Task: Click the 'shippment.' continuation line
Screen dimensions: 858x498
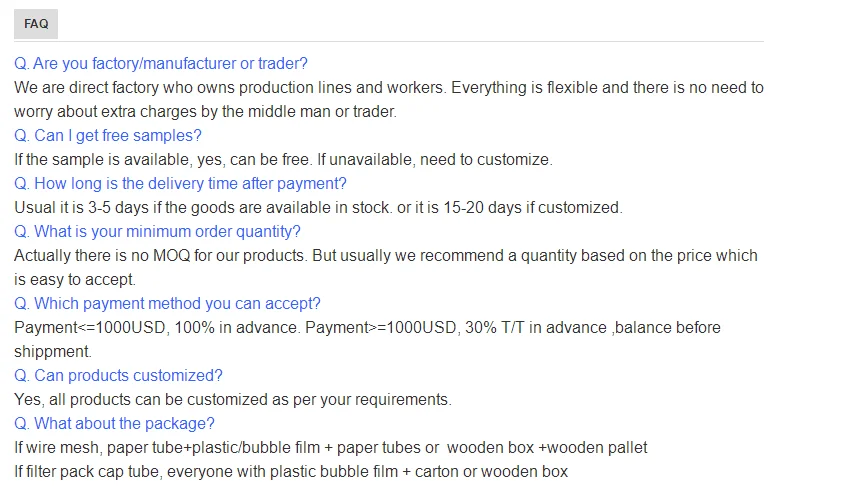Action: tap(53, 351)
